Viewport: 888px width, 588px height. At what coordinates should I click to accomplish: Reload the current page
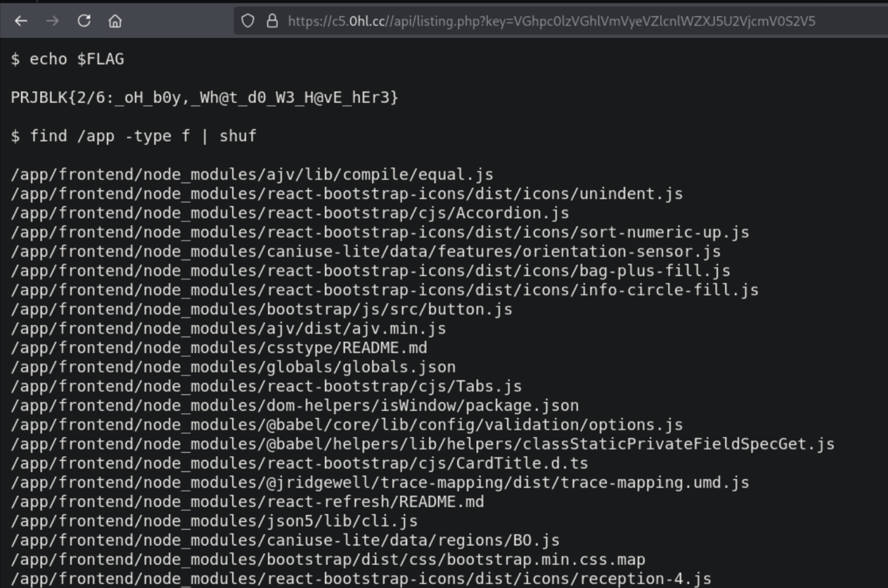coord(84,21)
